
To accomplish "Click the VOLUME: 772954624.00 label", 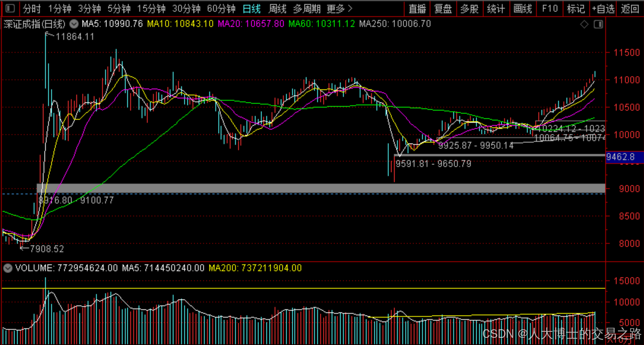I will point(66,268).
